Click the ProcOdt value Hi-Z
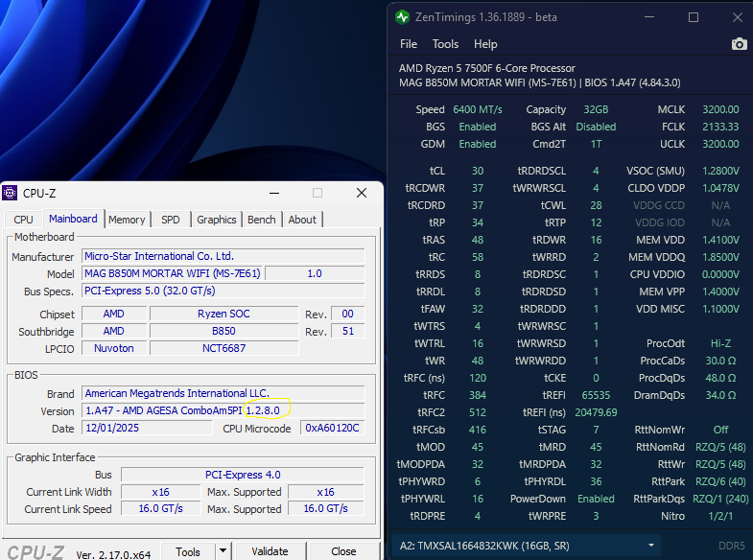The image size is (753, 560). click(720, 343)
